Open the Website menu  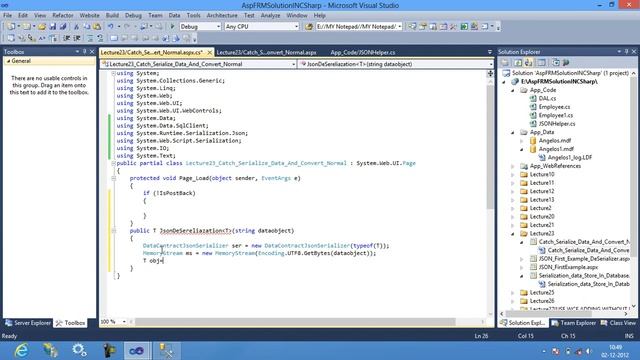[x=89, y=15]
